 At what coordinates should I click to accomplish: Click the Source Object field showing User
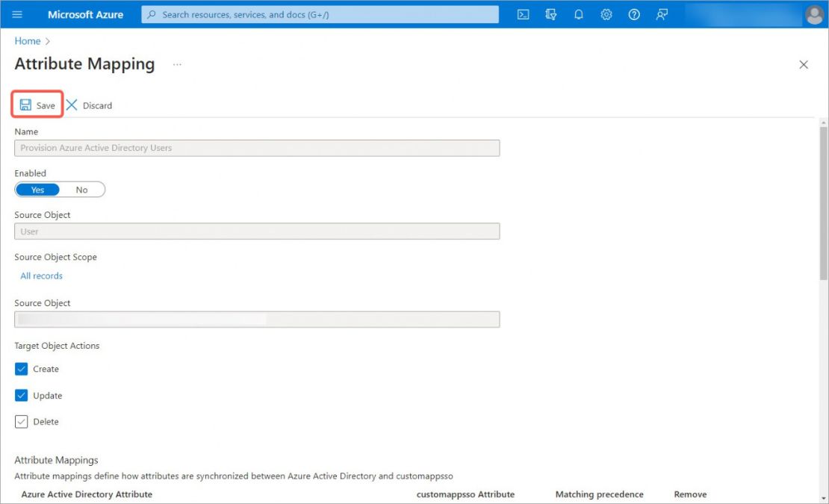click(x=257, y=231)
